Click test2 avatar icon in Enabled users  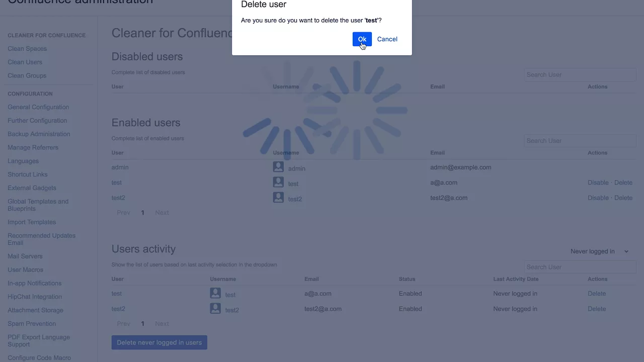pos(278,197)
